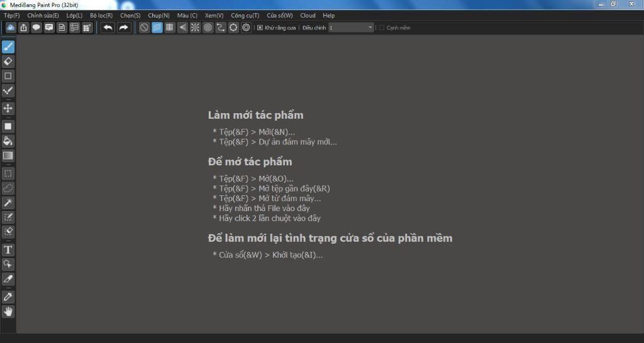Click the 'Tệp(&F) > Mở tệp gần đây(&R)' line
The width and height of the screenshot is (644, 343).
click(x=272, y=188)
